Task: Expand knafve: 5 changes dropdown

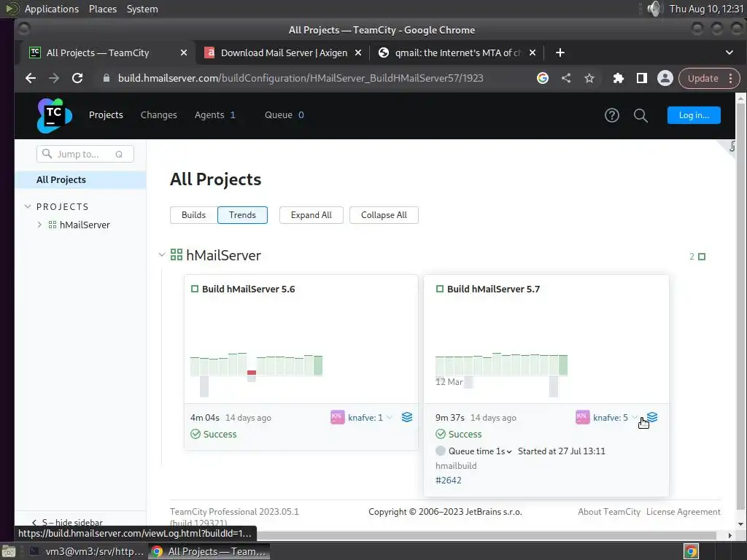Action: click(635, 418)
